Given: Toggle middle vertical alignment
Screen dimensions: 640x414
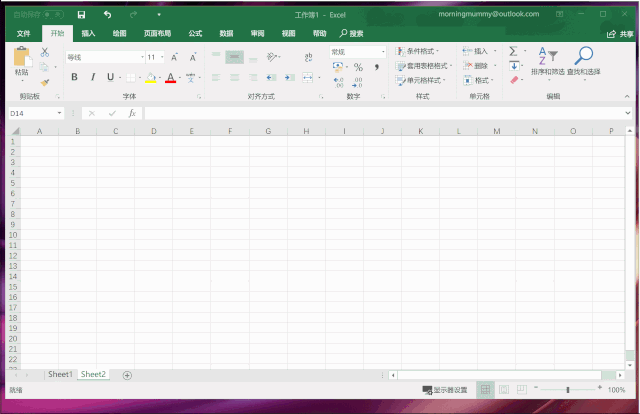Looking at the screenshot, I should pyautogui.click(x=235, y=57).
